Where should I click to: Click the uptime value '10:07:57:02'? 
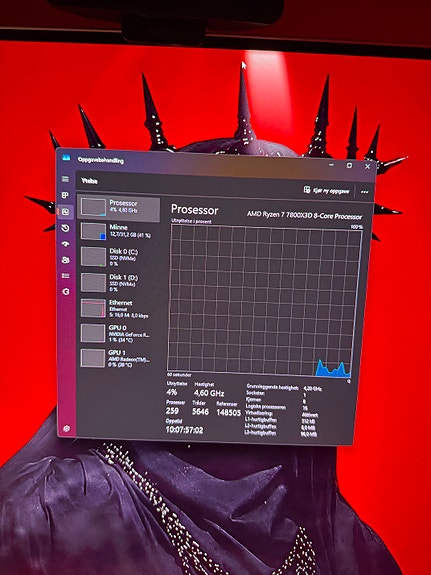point(185,430)
